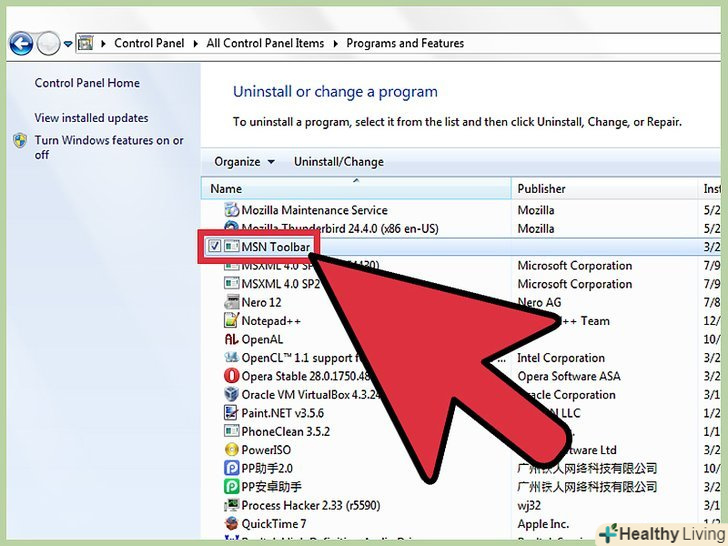Click the Process Hacker 2.33 icon

pyautogui.click(x=231, y=505)
